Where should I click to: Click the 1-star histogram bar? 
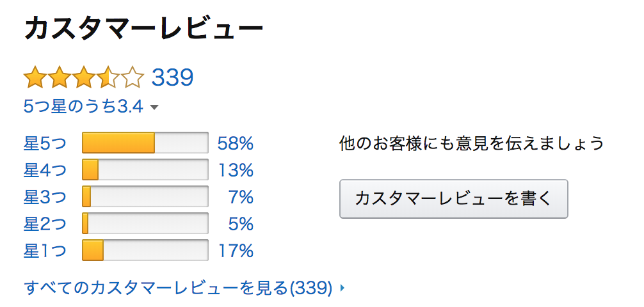(x=145, y=250)
